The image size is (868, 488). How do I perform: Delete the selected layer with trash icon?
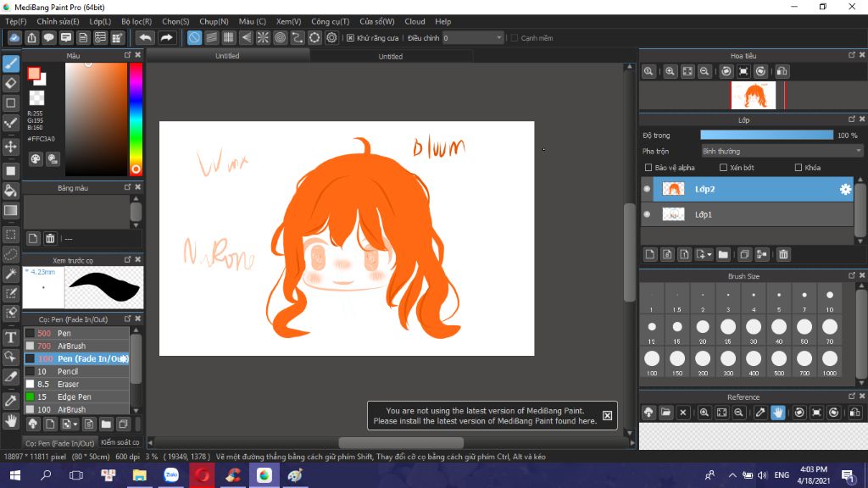(782, 254)
